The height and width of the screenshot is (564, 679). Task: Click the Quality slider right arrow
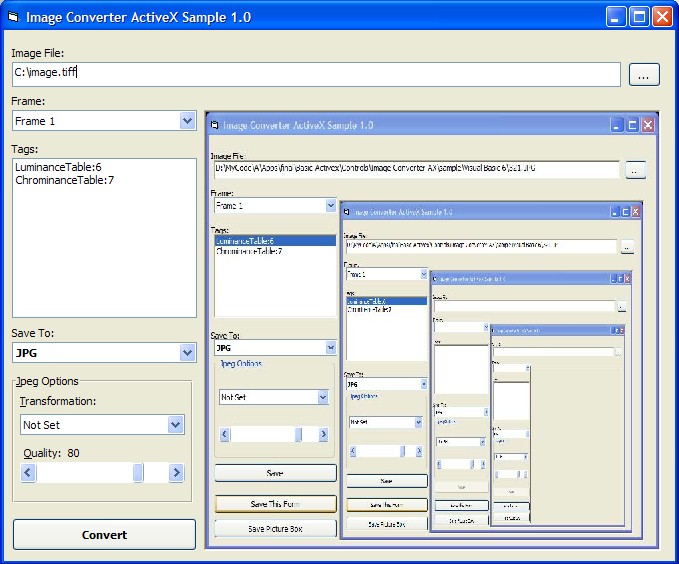[x=176, y=473]
